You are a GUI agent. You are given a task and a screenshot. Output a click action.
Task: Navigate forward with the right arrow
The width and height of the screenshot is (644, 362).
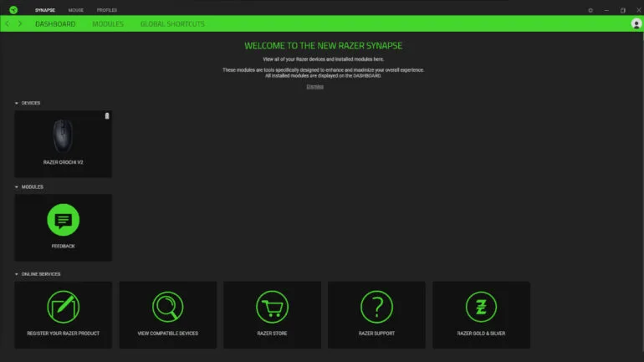click(x=20, y=23)
